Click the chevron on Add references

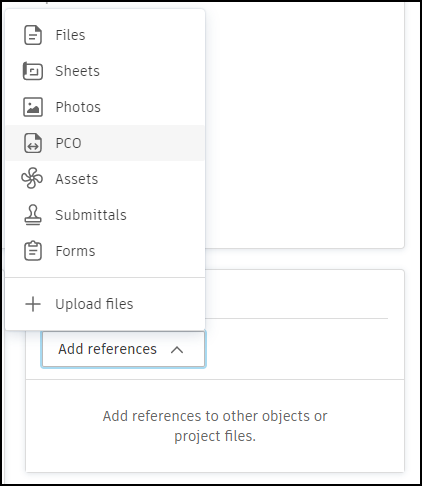177,350
